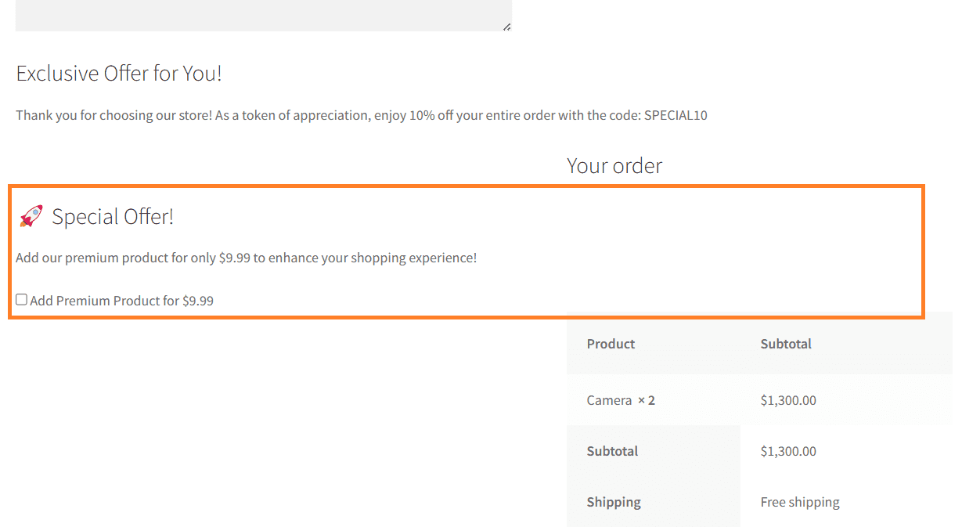Viewport: 980px width, 527px height.
Task: Click the '× 2' quantity next to Camera
Action: click(646, 400)
